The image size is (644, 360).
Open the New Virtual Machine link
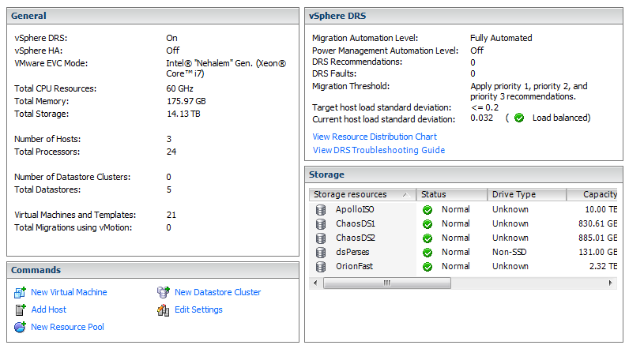pos(69,292)
